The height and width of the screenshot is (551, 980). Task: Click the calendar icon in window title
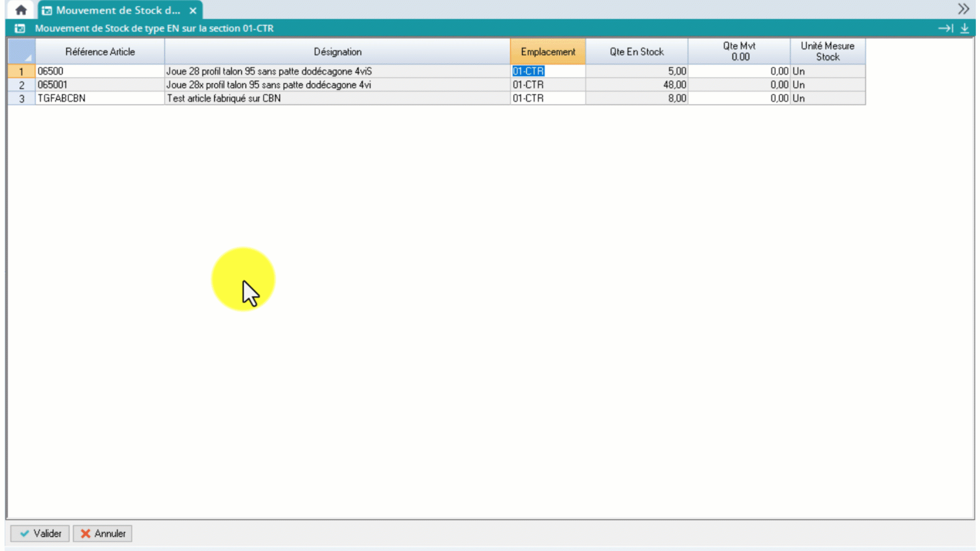coord(20,29)
